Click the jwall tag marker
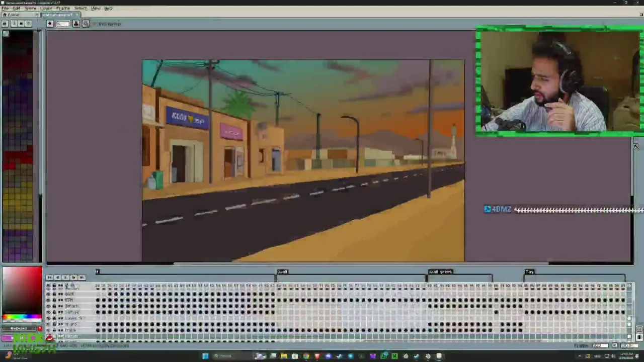Viewport: 644px width, 362px height. 282,272
